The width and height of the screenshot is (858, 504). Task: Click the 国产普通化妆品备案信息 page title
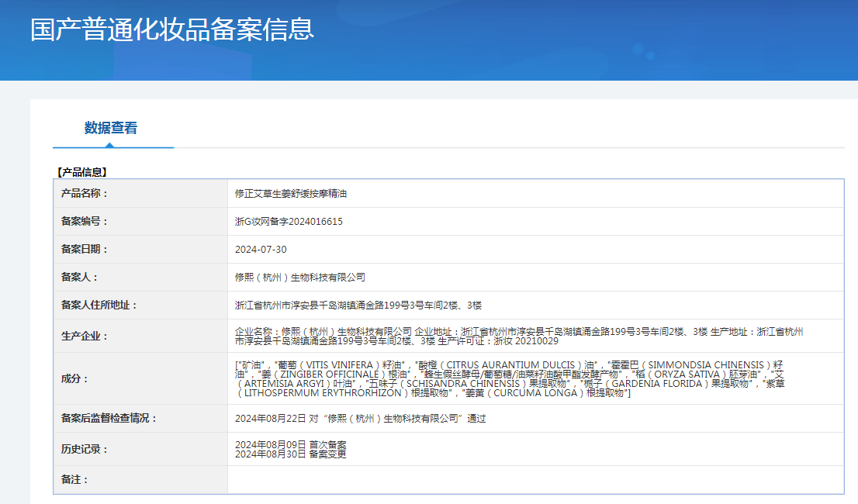tap(172, 29)
